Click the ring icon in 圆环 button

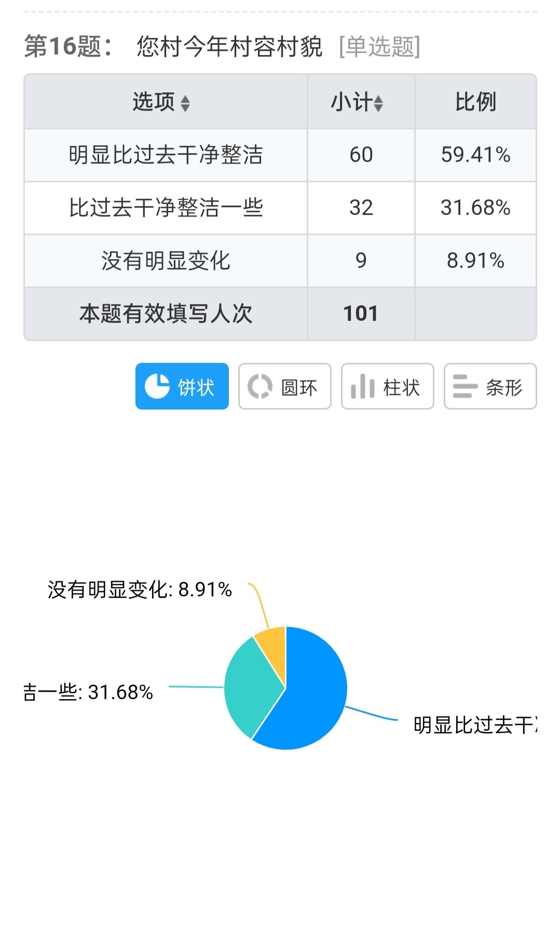coord(259,386)
